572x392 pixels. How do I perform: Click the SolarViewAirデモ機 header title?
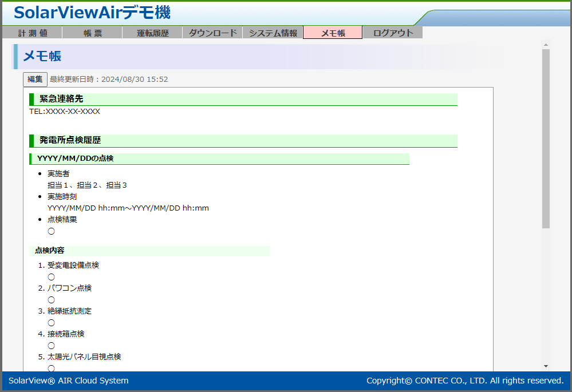point(92,13)
